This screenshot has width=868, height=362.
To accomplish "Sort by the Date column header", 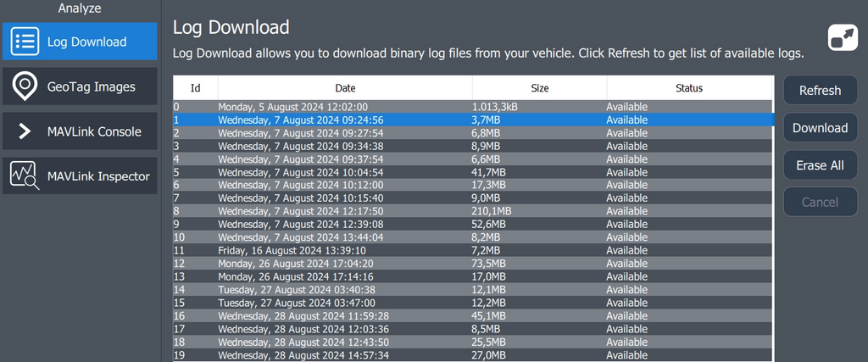I will 345,88.
